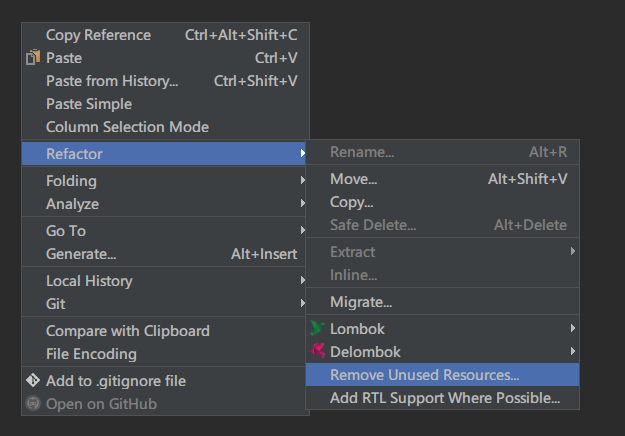Select Remove Unused Resources
The width and height of the screenshot is (625, 436).
point(425,376)
